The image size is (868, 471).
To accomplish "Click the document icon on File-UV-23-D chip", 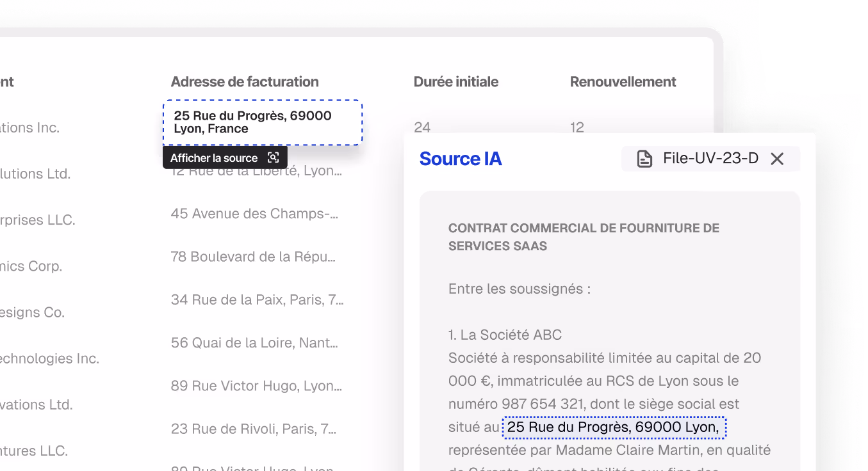I will [x=643, y=158].
